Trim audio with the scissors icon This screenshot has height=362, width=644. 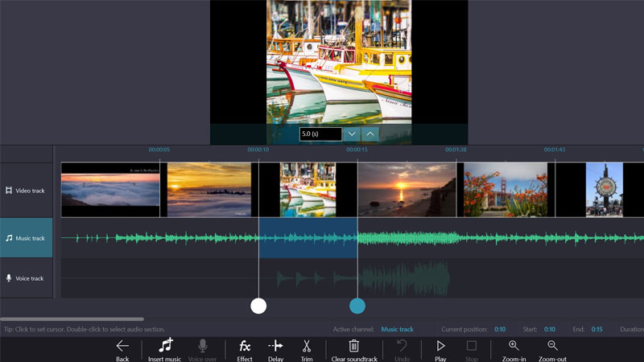pos(307,346)
